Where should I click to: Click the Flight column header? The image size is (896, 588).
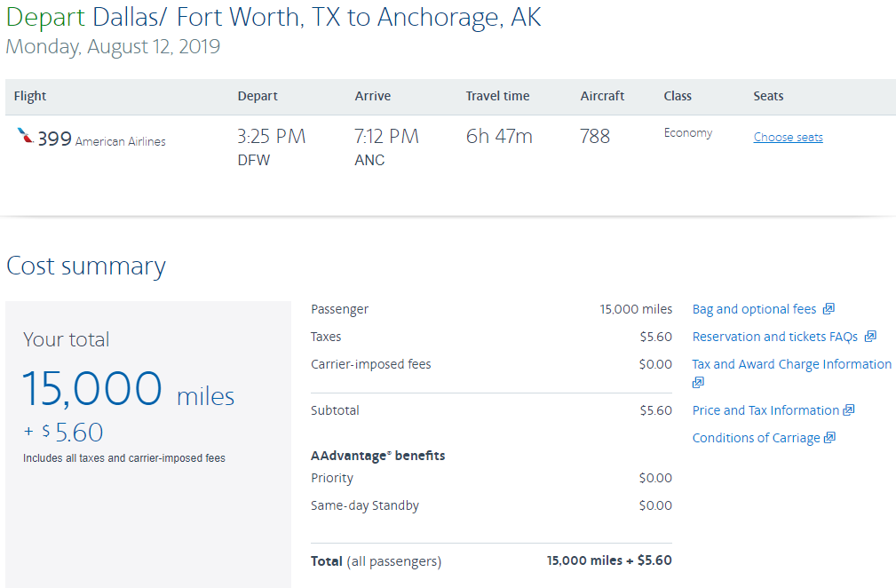(30, 96)
